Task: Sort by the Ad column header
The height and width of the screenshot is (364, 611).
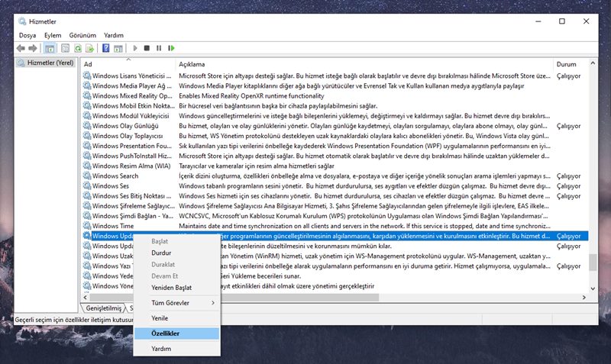Action: 128,64
